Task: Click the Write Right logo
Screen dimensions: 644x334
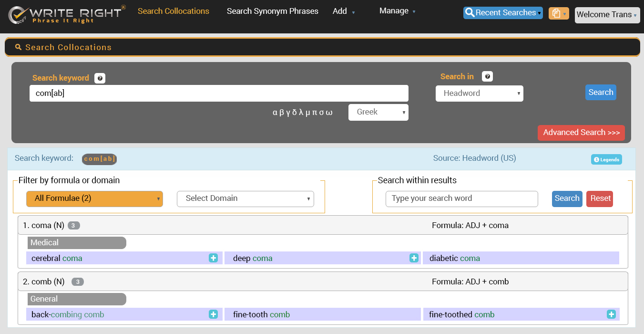Action: click(x=67, y=15)
